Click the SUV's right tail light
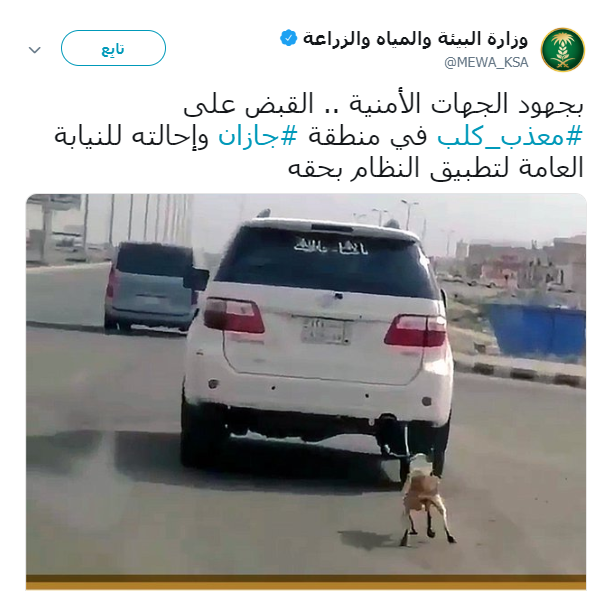Screen dimensions: 613x591 point(416,330)
